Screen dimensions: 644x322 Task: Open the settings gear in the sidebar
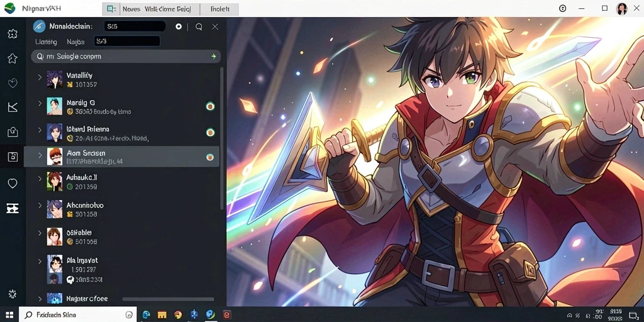[x=13, y=294]
